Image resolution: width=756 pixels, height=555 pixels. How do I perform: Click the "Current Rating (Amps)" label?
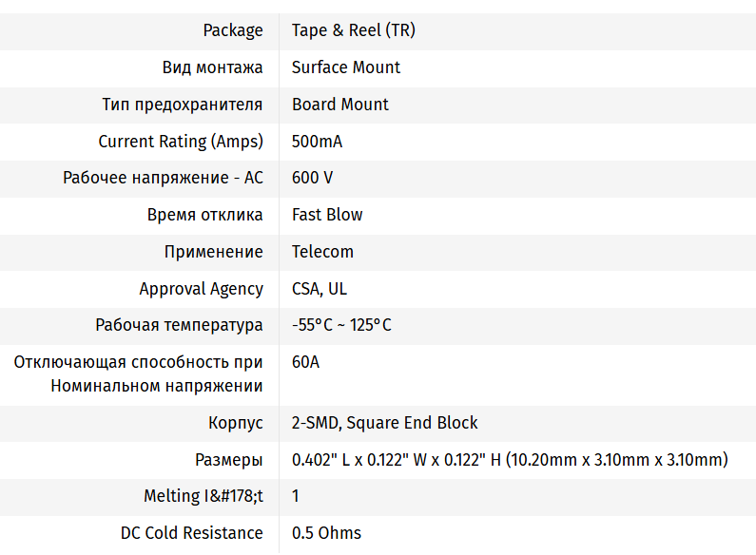click(x=181, y=142)
